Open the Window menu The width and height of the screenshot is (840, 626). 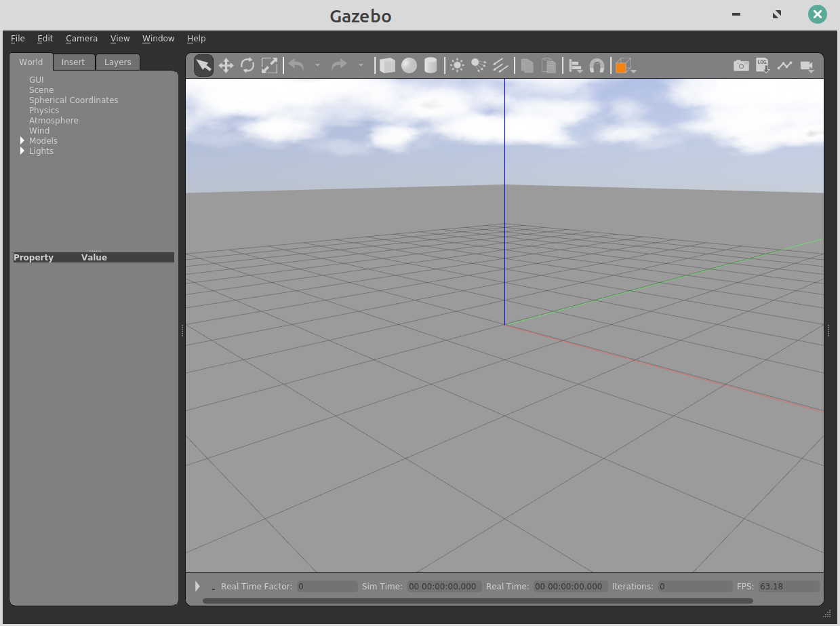tap(158, 39)
